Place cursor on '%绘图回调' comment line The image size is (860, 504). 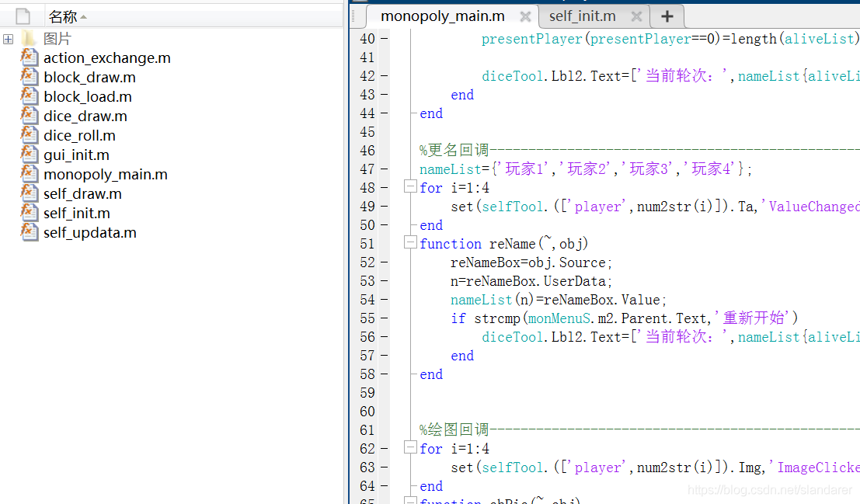pyautogui.click(x=639, y=429)
